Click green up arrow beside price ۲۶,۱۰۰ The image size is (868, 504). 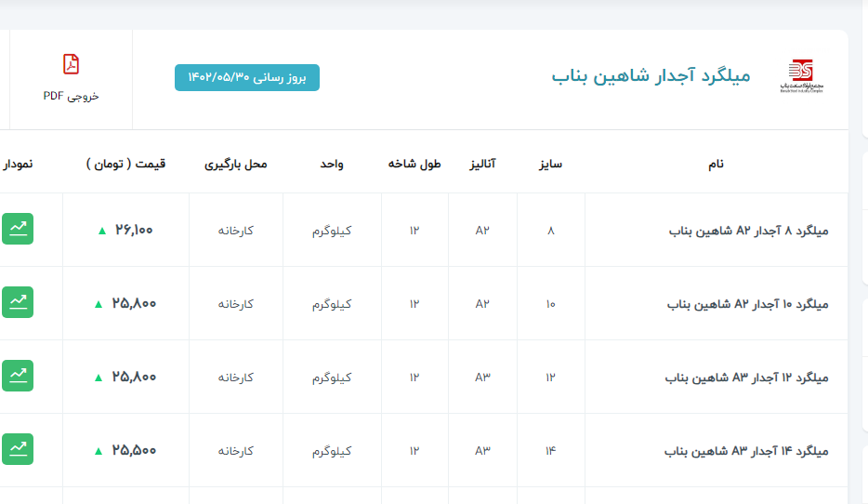tap(102, 231)
